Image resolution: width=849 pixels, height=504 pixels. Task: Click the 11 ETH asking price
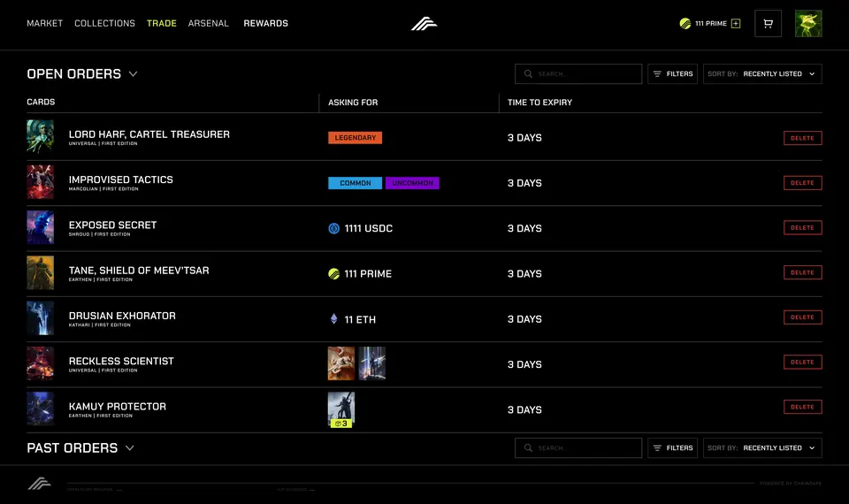pyautogui.click(x=360, y=319)
